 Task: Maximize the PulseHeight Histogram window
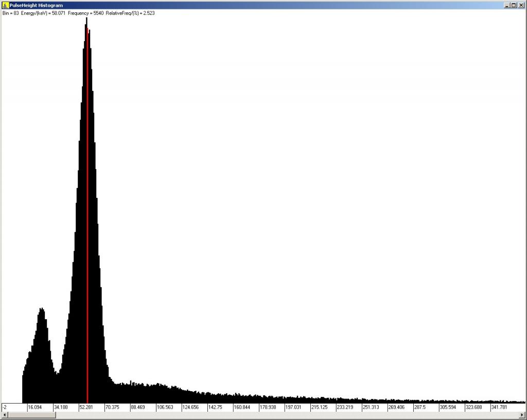coord(514,5)
